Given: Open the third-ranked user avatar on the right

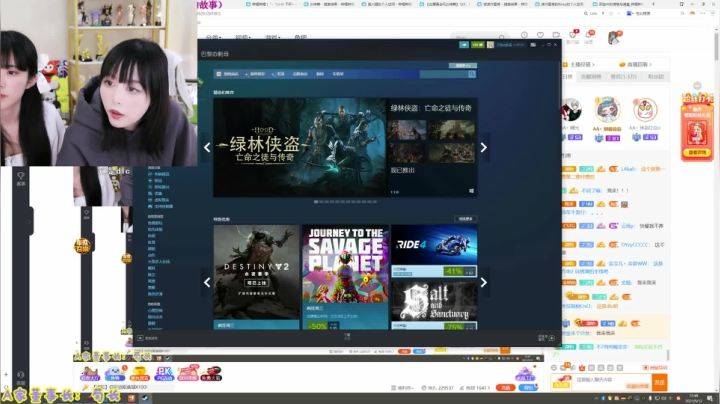Looking at the screenshot, I should 645,110.
